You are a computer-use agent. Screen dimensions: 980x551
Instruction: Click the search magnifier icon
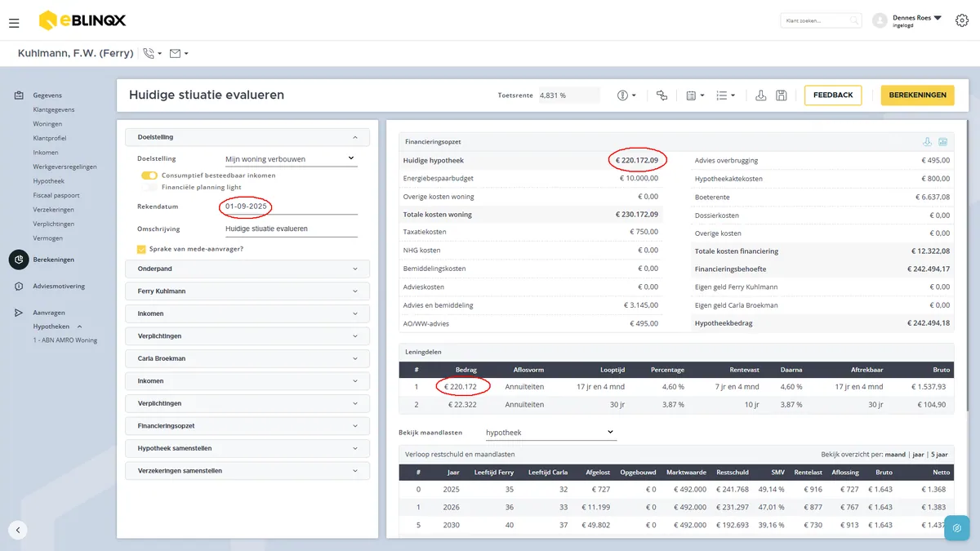pos(853,20)
